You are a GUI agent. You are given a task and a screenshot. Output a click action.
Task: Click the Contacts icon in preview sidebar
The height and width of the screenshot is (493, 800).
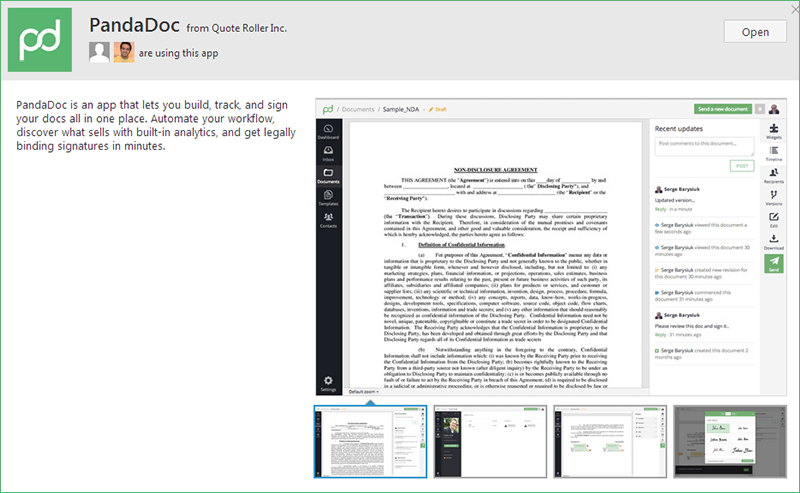tap(329, 219)
